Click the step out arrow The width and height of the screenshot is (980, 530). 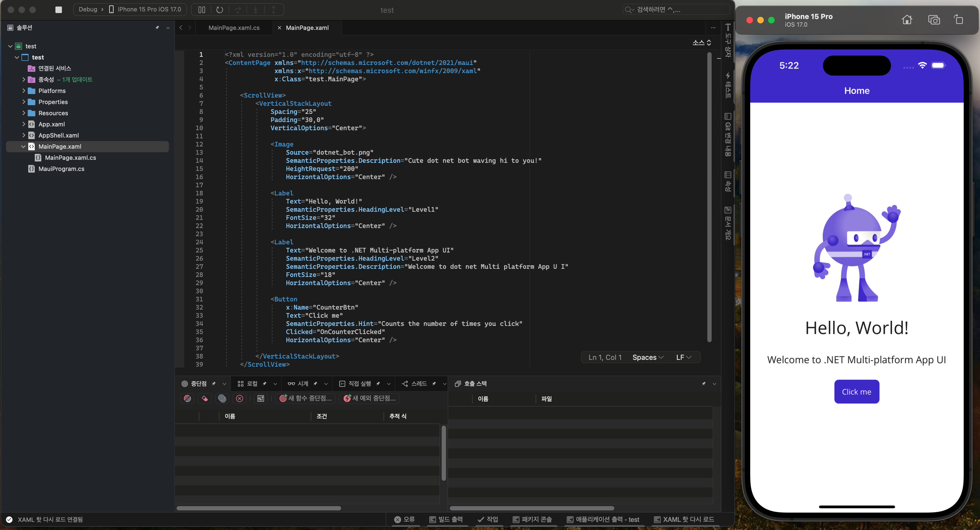[273, 10]
